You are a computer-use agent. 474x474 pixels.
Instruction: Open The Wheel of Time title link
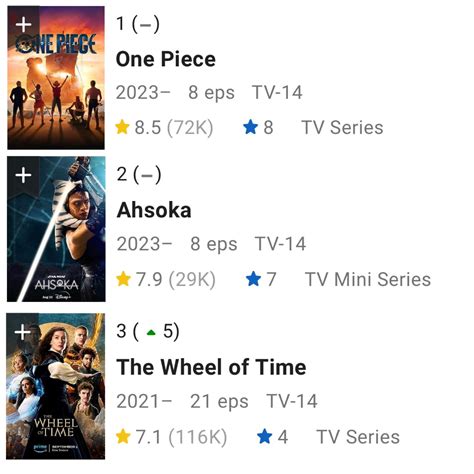point(211,367)
